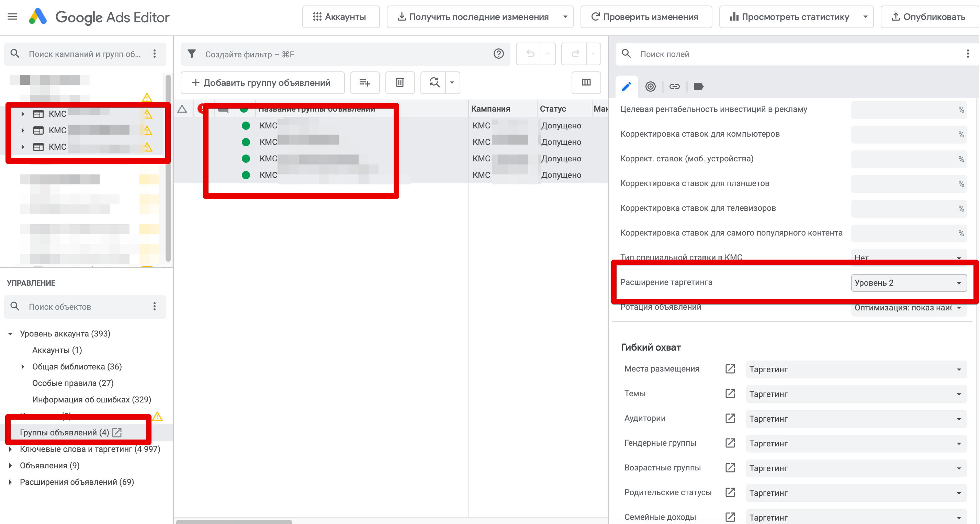Click the Google Ads logo icon
980x524 pixels.
pos(38,17)
